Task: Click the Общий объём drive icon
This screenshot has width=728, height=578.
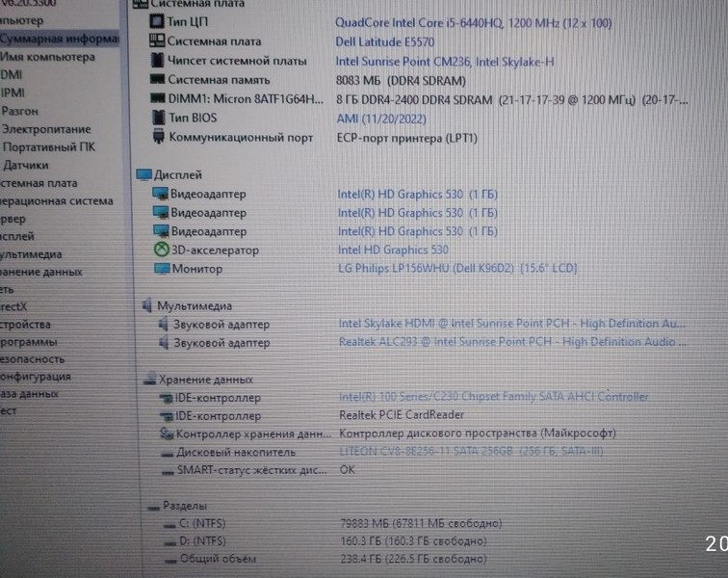Action: tap(170, 561)
